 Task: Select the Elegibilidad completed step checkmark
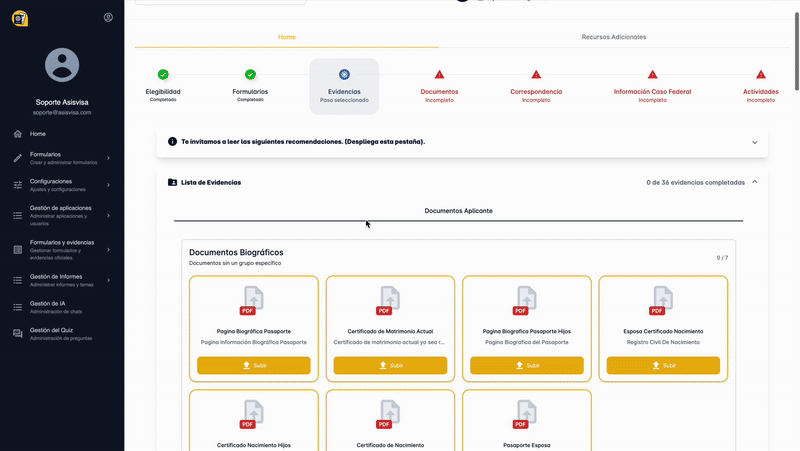[163, 74]
